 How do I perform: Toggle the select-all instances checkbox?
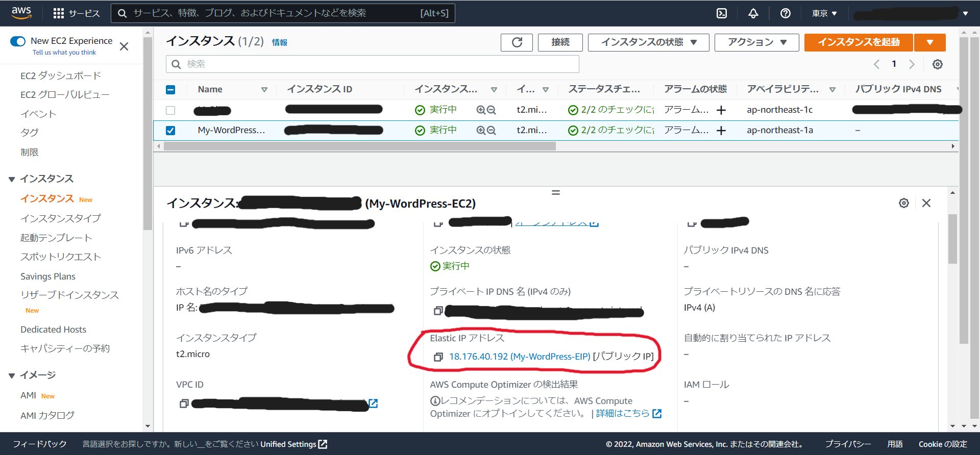pos(170,90)
